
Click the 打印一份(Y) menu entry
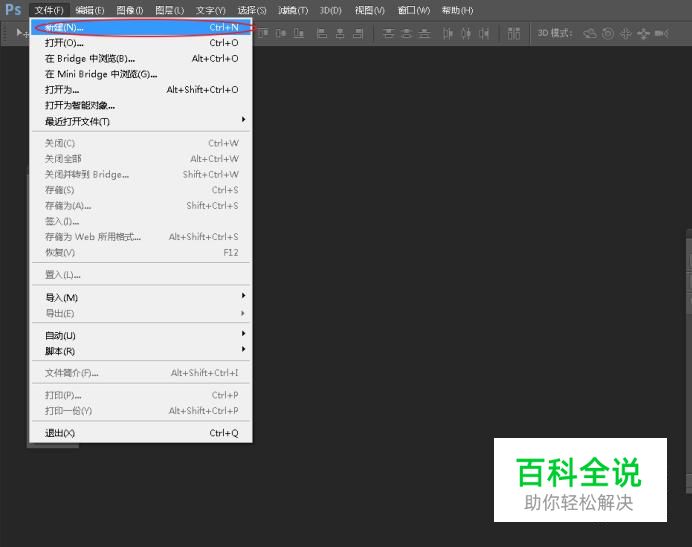(x=141, y=411)
